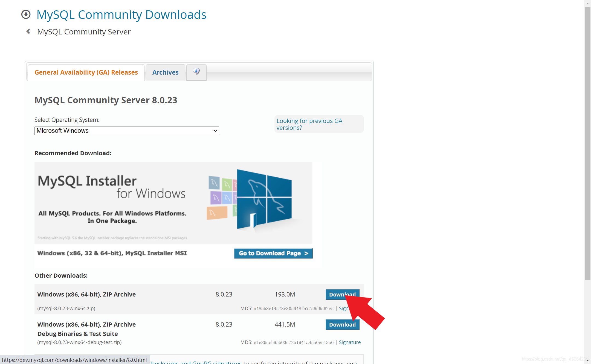Click the Go to Download Page button
Image resolution: width=591 pixels, height=364 pixels.
273,253
